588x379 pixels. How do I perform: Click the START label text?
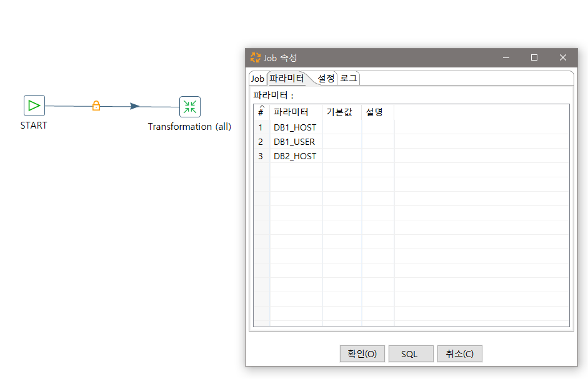tap(34, 126)
